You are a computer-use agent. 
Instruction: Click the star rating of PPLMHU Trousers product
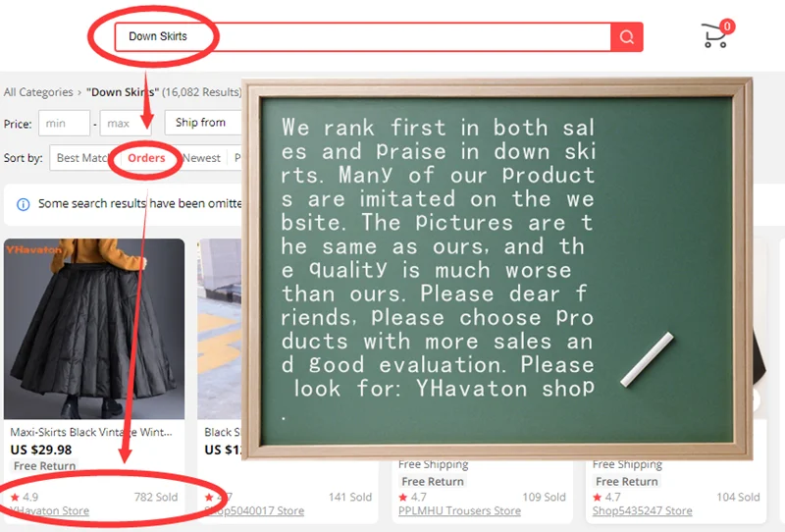point(403,497)
